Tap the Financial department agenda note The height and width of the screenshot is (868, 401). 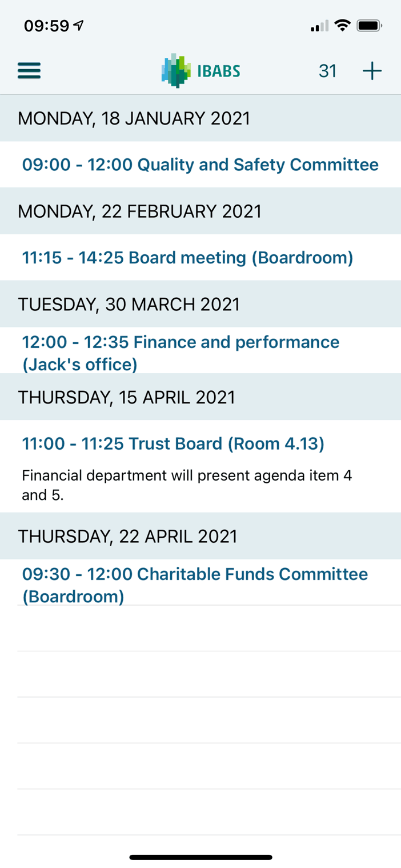(186, 485)
